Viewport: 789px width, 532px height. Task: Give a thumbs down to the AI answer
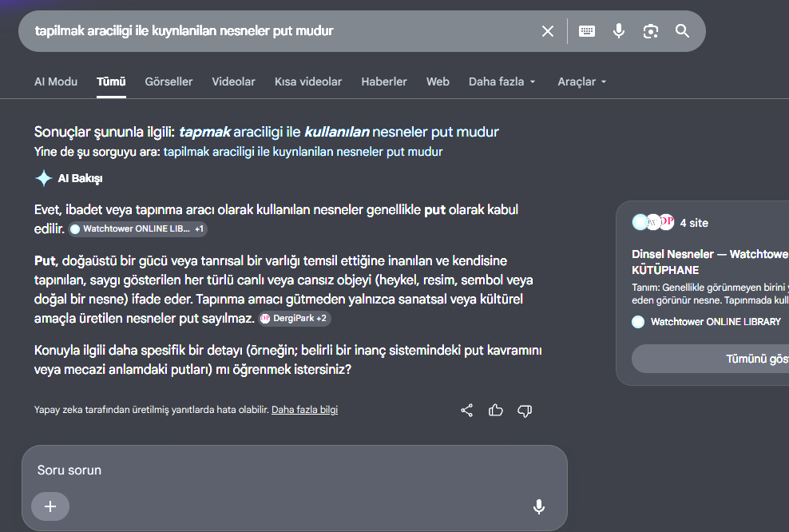coord(525,411)
